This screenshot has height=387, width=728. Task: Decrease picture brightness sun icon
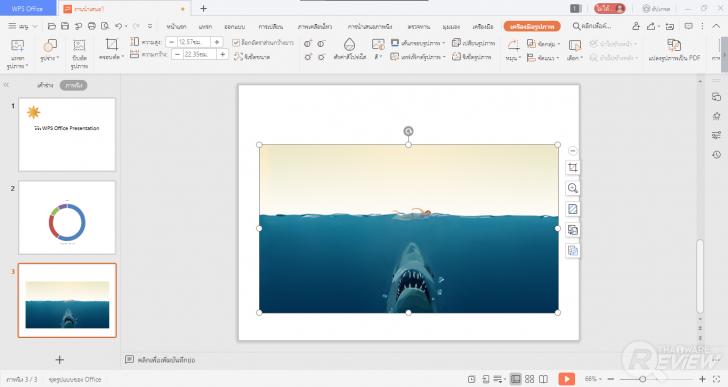pyautogui.click(x=321, y=57)
